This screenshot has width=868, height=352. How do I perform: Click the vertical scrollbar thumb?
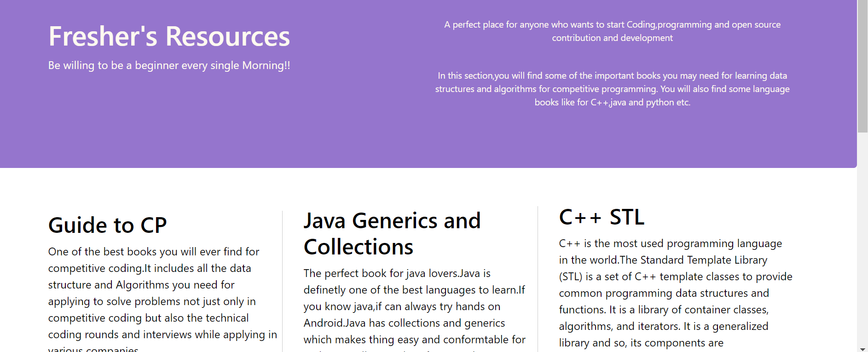click(862, 66)
